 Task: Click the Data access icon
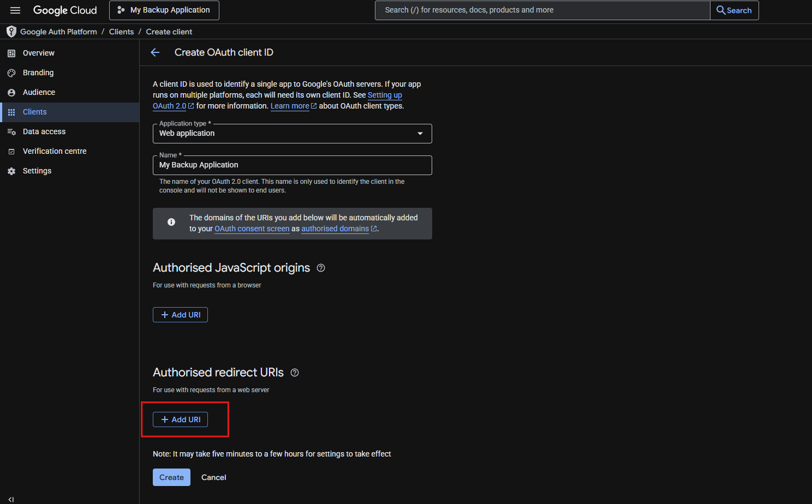pos(11,132)
